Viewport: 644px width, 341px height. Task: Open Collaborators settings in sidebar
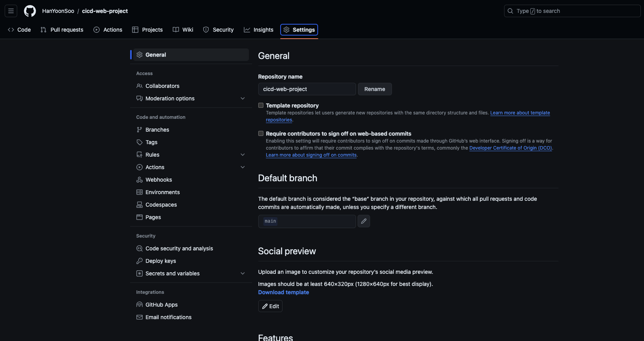(191, 86)
